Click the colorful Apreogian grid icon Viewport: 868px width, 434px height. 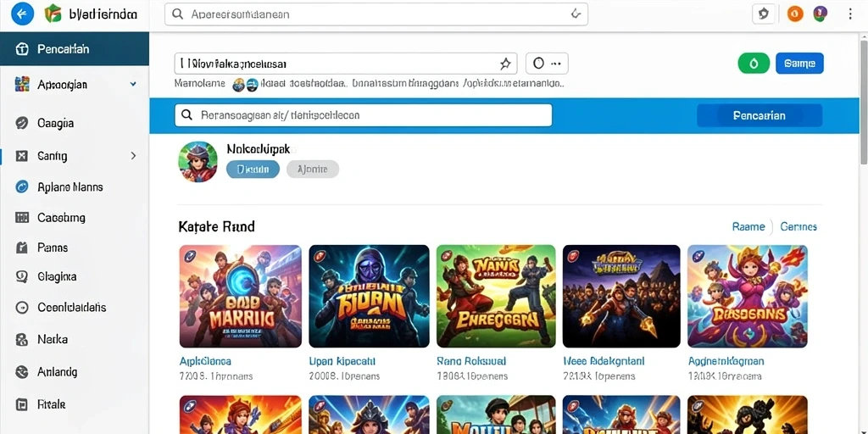point(21,85)
